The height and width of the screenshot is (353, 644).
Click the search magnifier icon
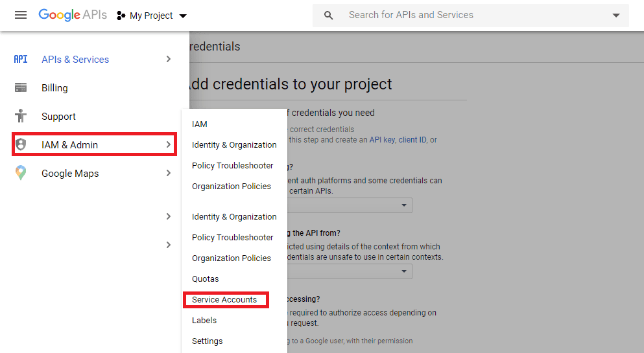click(x=328, y=16)
